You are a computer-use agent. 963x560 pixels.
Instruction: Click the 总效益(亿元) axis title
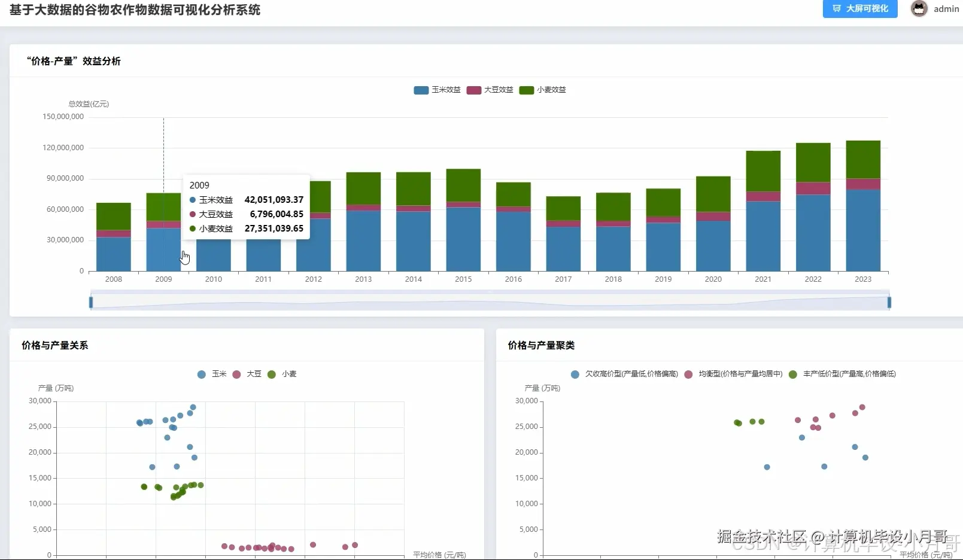[89, 104]
